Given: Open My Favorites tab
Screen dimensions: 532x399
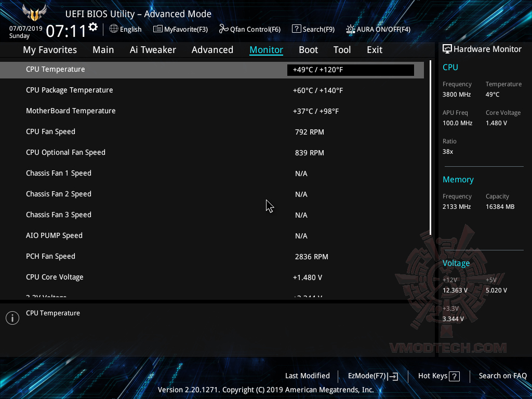Looking at the screenshot, I should click(50, 50).
